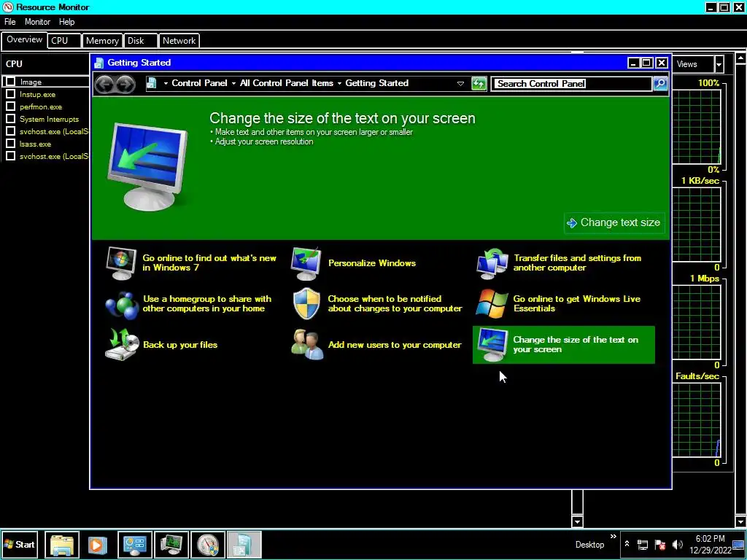Expand the Desktop toolbar chevron on taskbar

[x=613, y=537]
